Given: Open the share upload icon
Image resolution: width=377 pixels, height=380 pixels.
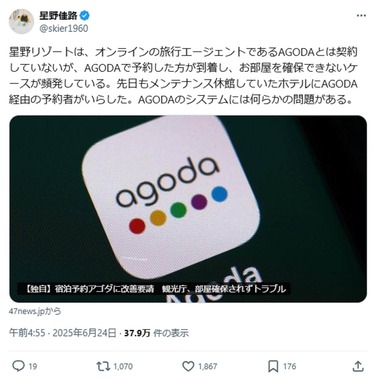Looking at the screenshot, I should pyautogui.click(x=358, y=366).
